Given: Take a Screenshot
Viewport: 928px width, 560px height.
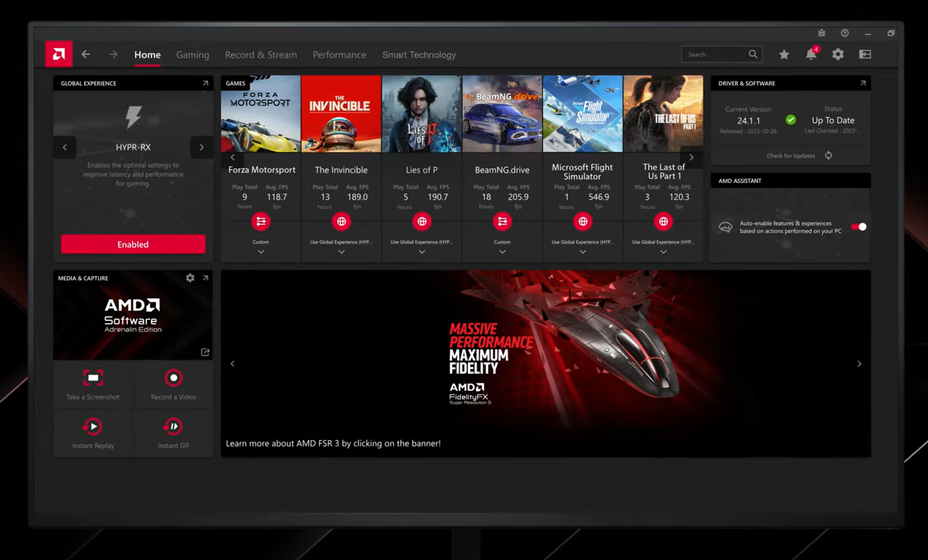Looking at the screenshot, I should coord(93,384).
